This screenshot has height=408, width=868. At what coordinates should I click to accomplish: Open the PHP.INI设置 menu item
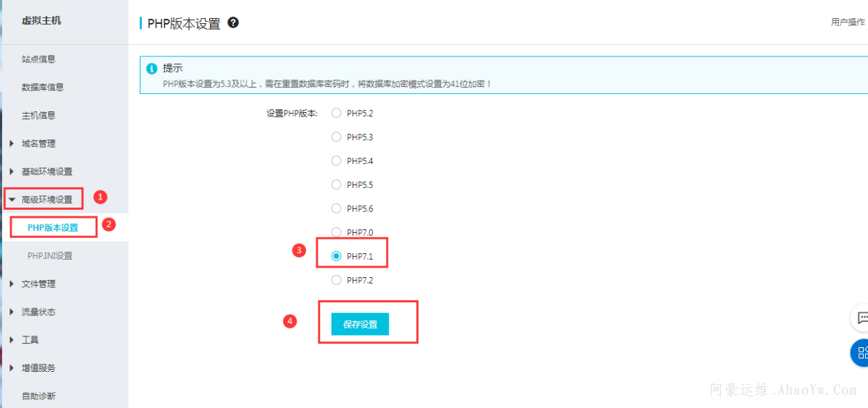50,255
